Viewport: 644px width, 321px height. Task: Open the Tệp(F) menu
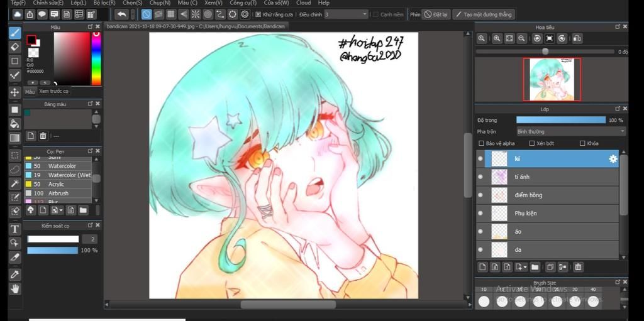click(18, 3)
